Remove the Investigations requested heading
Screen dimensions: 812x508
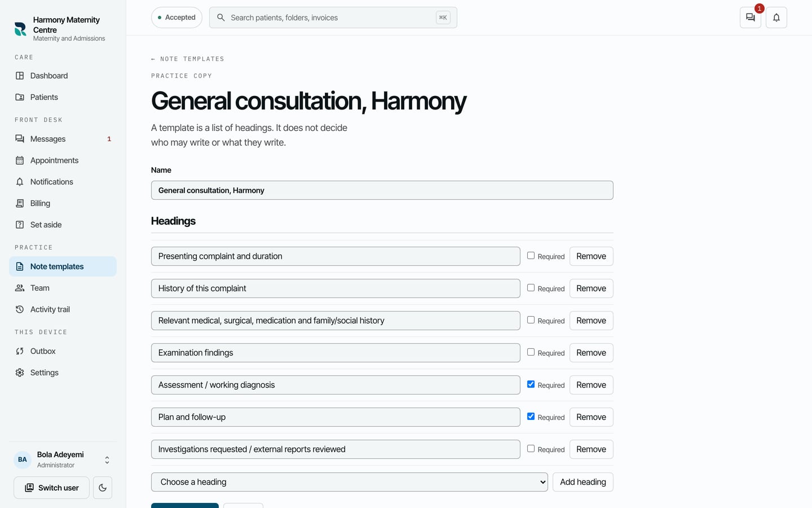591,449
